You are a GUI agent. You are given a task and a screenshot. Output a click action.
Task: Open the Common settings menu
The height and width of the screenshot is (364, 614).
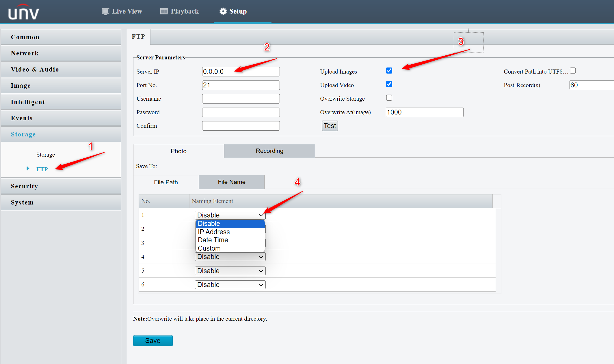tap(61, 37)
